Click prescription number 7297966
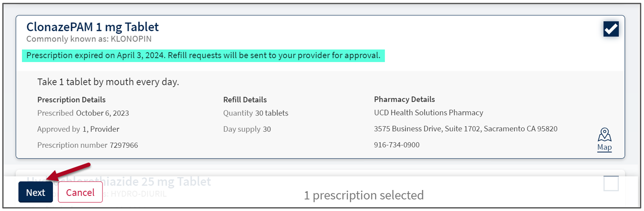Viewport: 644px width, 211px height. click(x=123, y=145)
